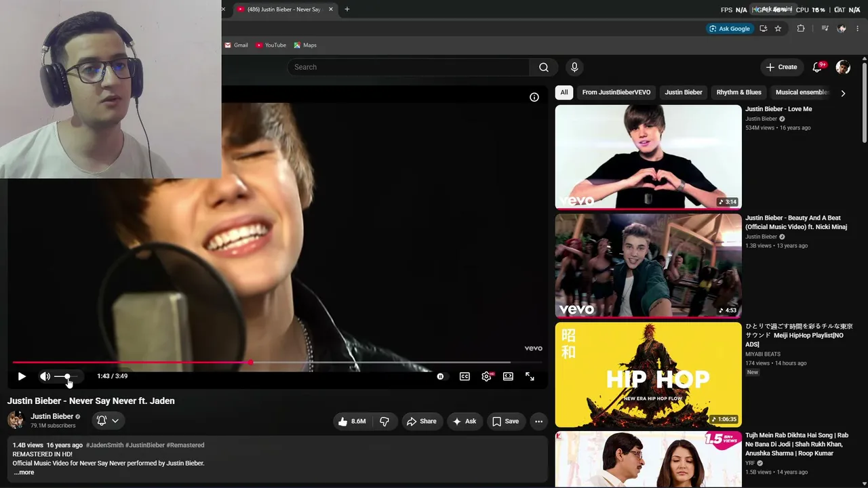Image resolution: width=868 pixels, height=488 pixels.
Task: Open the Gmail bookmark
Action: coord(236,45)
